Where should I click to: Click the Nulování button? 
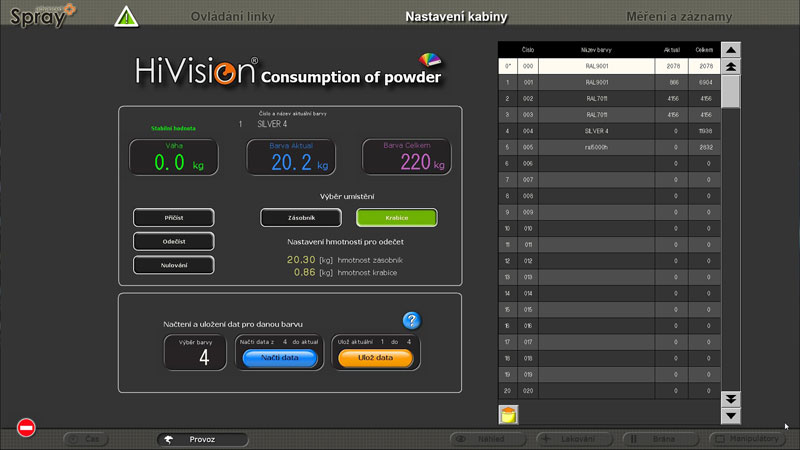click(x=173, y=265)
